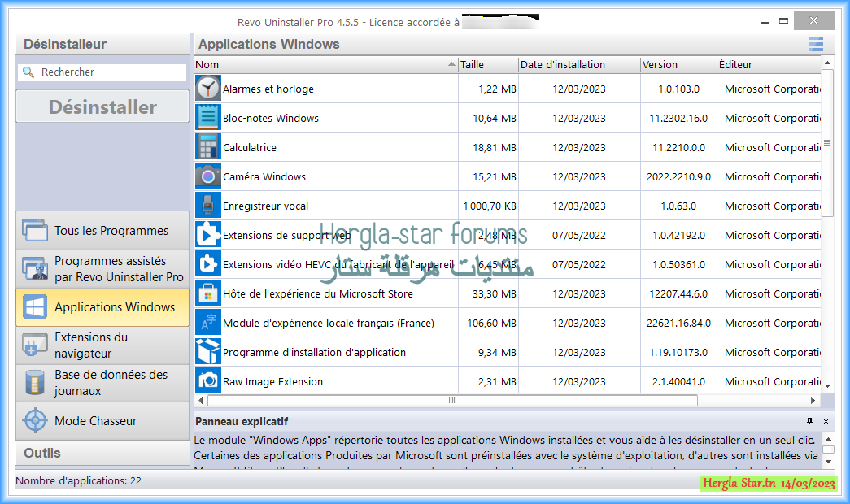Screen dimensions: 850x504
Task: Click the Calculatrice app icon
Action: [208, 147]
